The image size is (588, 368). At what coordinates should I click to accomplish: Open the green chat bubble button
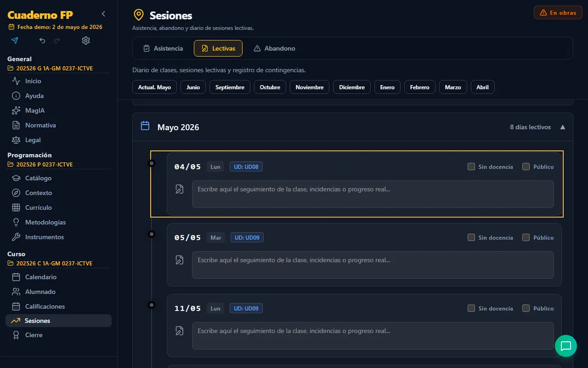566,346
